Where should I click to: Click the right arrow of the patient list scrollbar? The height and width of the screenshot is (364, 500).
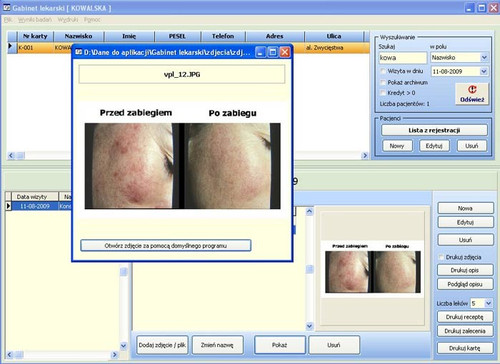point(365,155)
